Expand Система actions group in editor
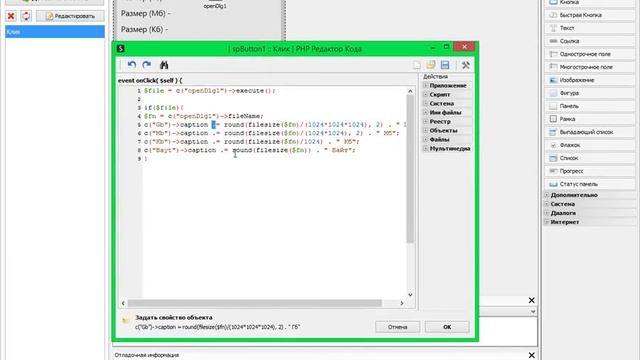The width and height of the screenshot is (640, 360). pyautogui.click(x=425, y=104)
